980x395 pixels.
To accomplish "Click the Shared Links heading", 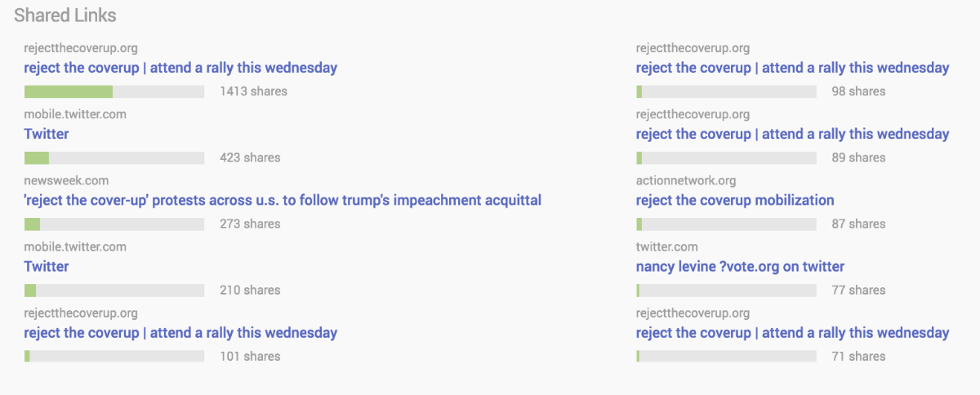I will pos(65,16).
